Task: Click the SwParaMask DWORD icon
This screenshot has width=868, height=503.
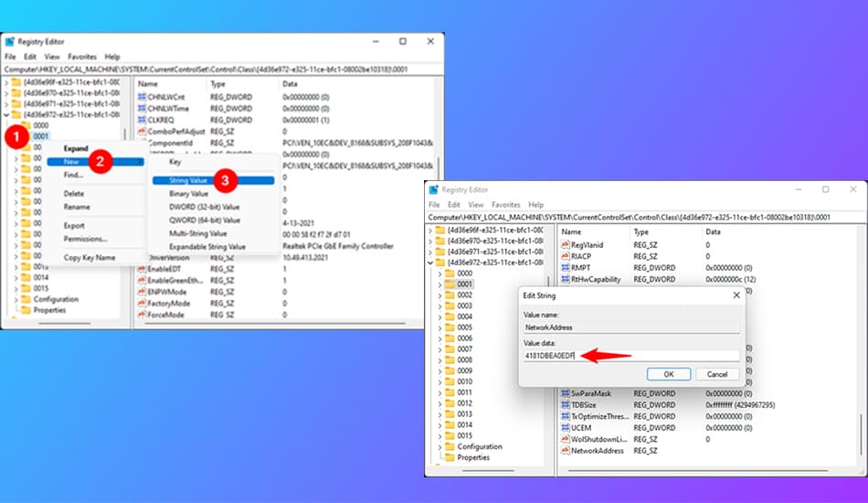Action: tap(566, 393)
